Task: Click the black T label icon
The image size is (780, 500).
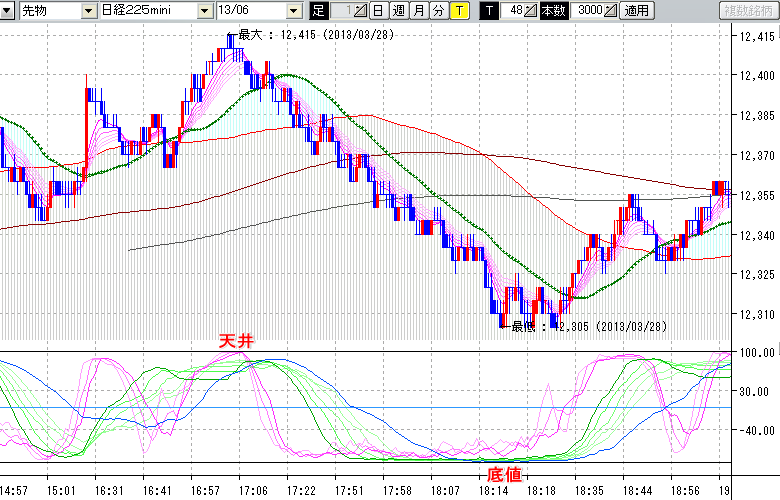Action: pos(489,11)
